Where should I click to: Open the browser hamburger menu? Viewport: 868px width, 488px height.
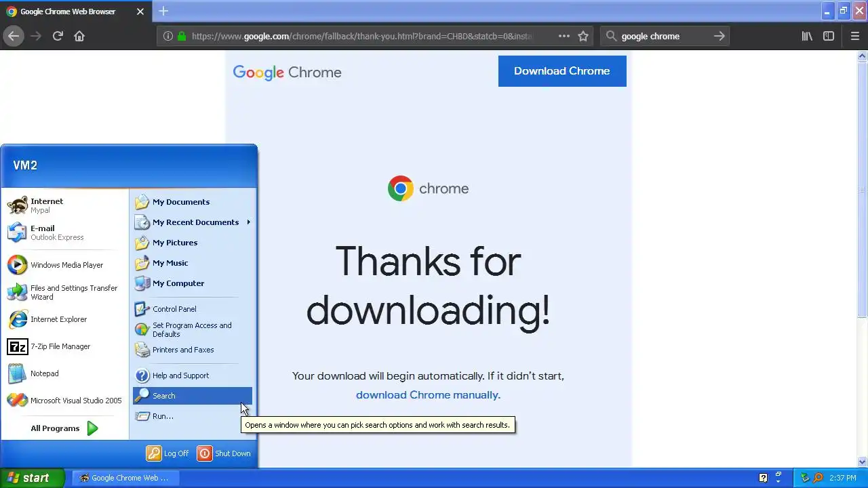[855, 36]
